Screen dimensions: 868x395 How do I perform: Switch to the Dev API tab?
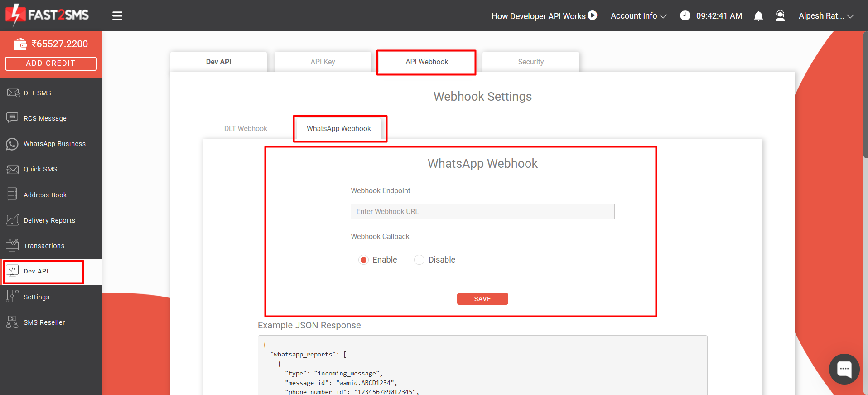point(218,62)
